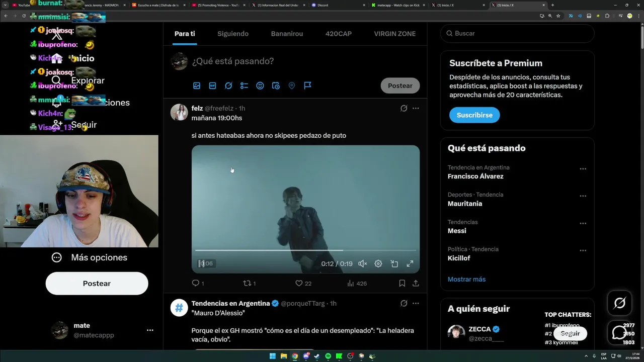
Task: Open File Explorer from taskbar
Action: (283, 356)
